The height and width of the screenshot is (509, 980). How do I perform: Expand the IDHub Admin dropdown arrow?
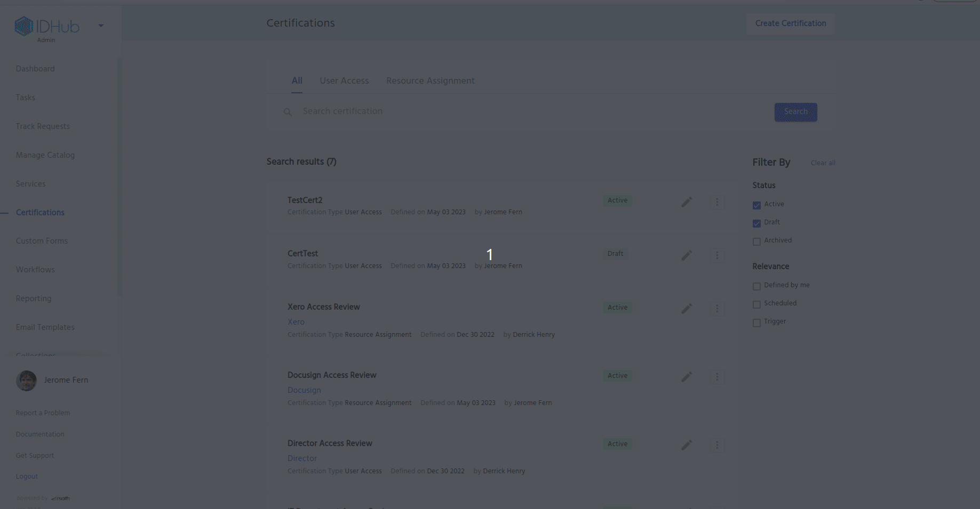pos(101,26)
